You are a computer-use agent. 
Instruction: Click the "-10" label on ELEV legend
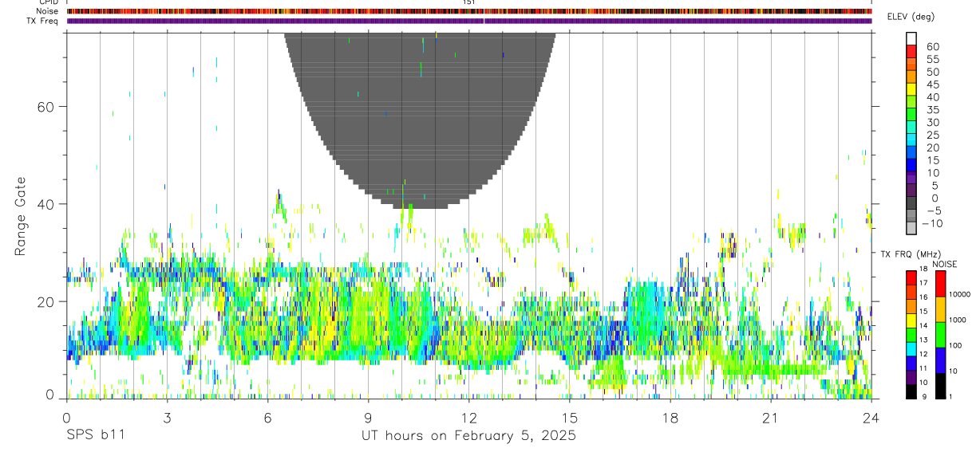coord(931,224)
